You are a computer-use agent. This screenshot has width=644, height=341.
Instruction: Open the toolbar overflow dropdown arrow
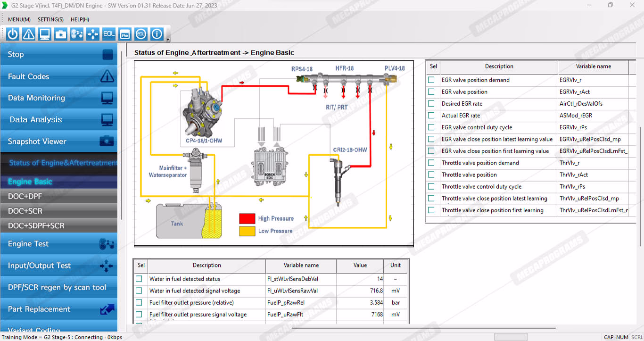click(168, 40)
